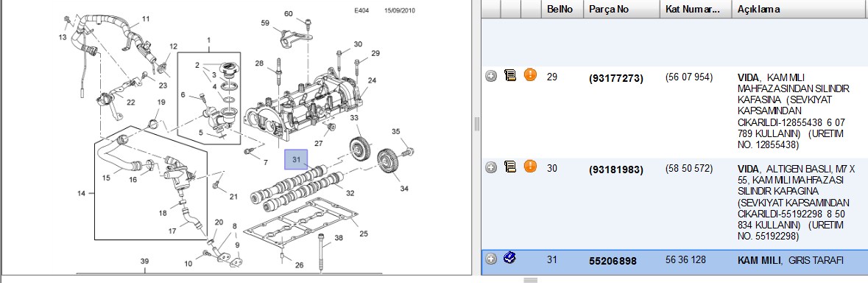Click the orange warning icon in row 29
This screenshot has height=283, width=868.
point(530,74)
